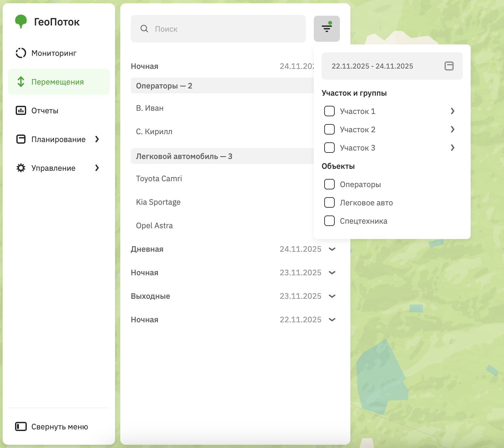Open calendar icon in date range field
The height and width of the screenshot is (448, 504).
tap(449, 66)
